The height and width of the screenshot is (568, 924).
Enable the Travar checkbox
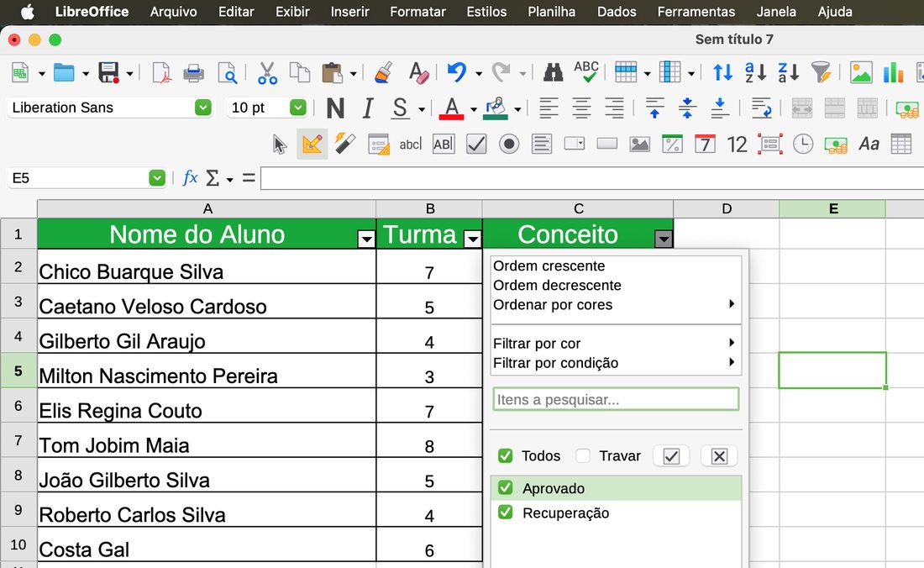pyautogui.click(x=583, y=455)
